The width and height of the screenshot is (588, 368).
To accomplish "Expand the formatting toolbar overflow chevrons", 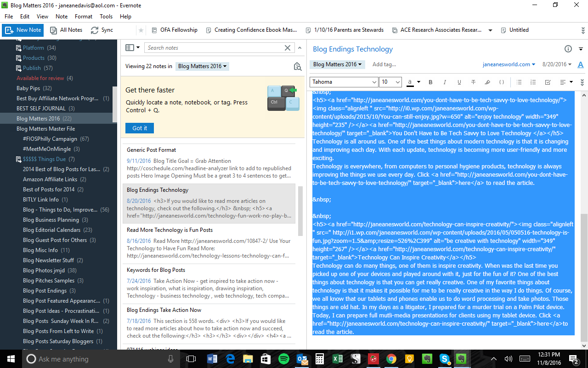I will coord(582,82).
